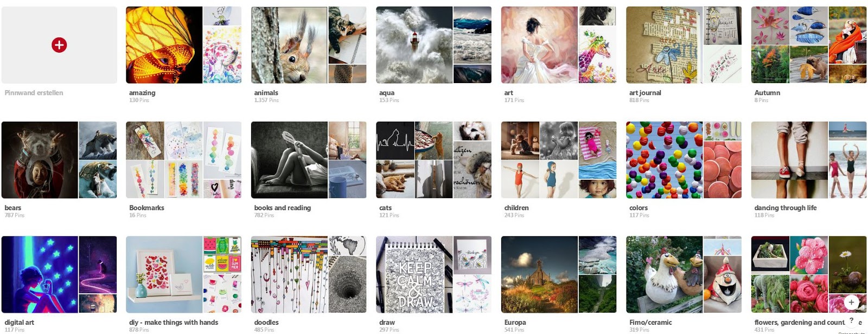Open 'dancing through life' board title
Screen dimensions: 868x334
pos(785,207)
